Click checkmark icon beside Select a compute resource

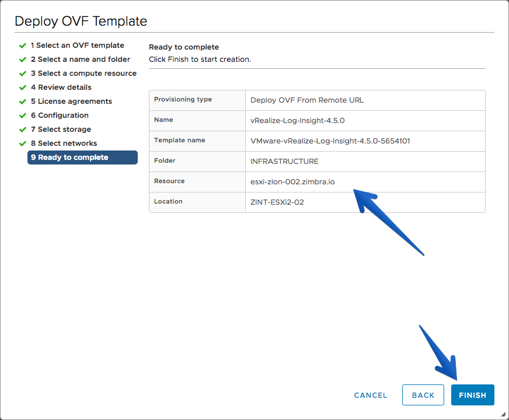(x=22, y=73)
